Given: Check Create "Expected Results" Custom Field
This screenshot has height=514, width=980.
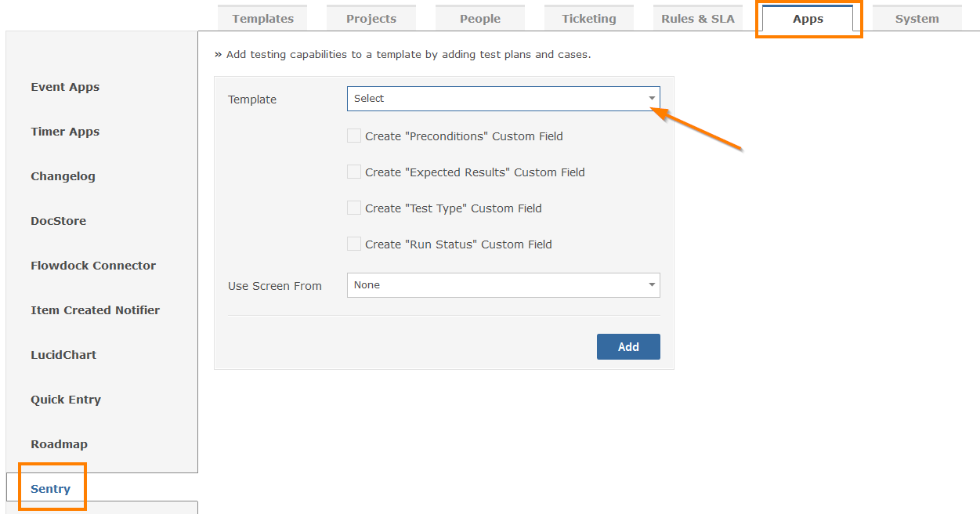Looking at the screenshot, I should [354, 172].
